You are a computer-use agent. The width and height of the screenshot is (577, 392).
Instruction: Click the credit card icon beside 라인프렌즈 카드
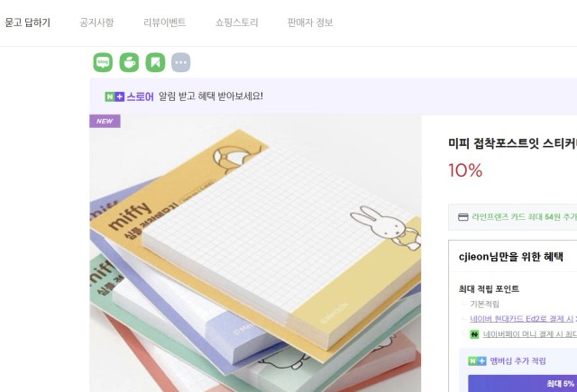pyautogui.click(x=463, y=217)
